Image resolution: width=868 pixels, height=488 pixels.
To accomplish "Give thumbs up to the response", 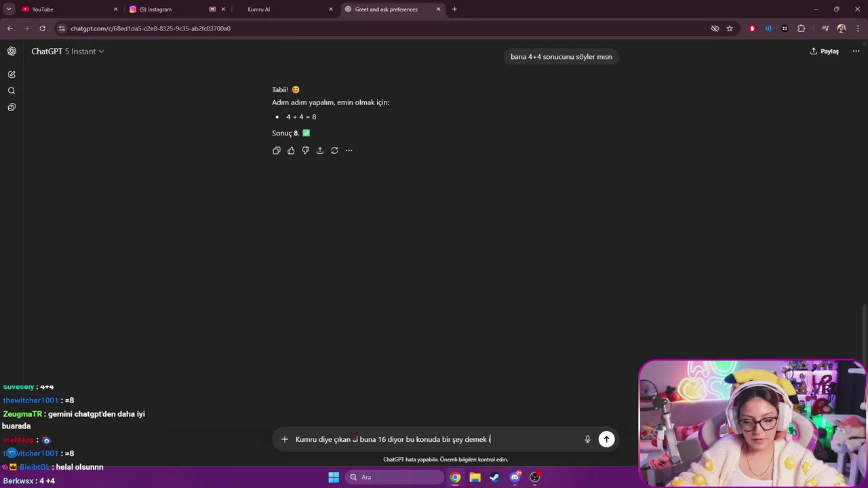I will (291, 150).
